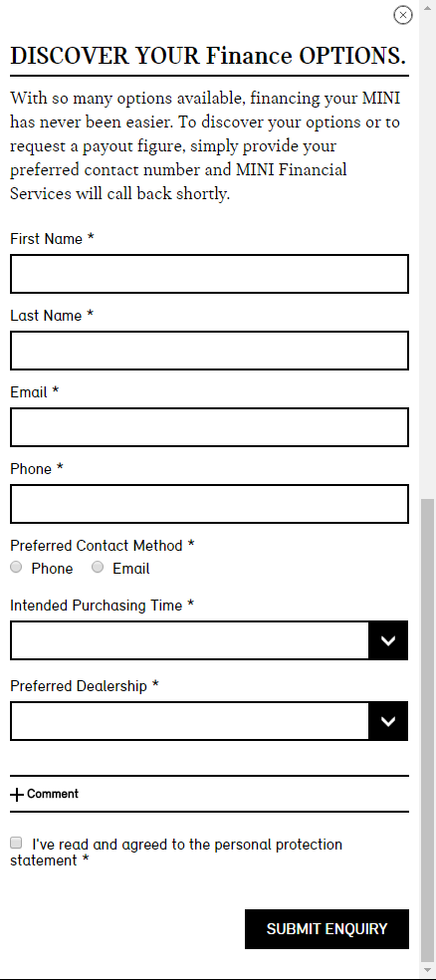Viewport: 436px width, 980px height.
Task: Click the scrollbar down arrow
Action: [x=427, y=971]
